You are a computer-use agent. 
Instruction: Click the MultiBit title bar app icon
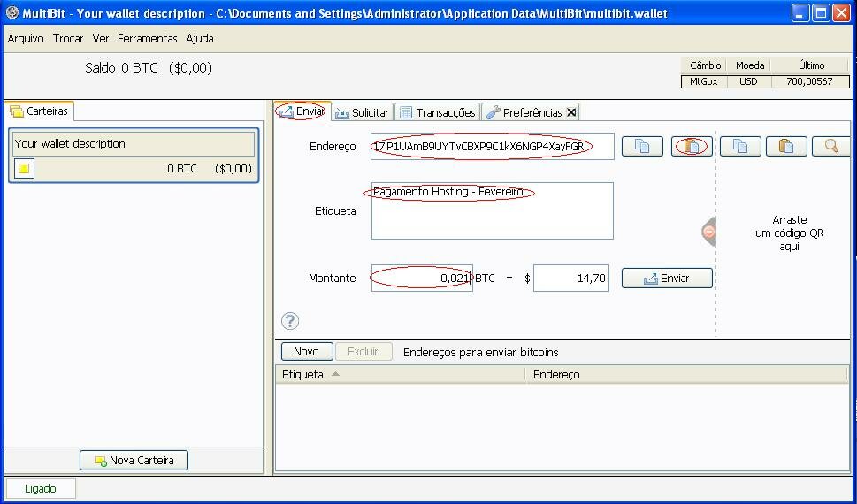(12, 12)
